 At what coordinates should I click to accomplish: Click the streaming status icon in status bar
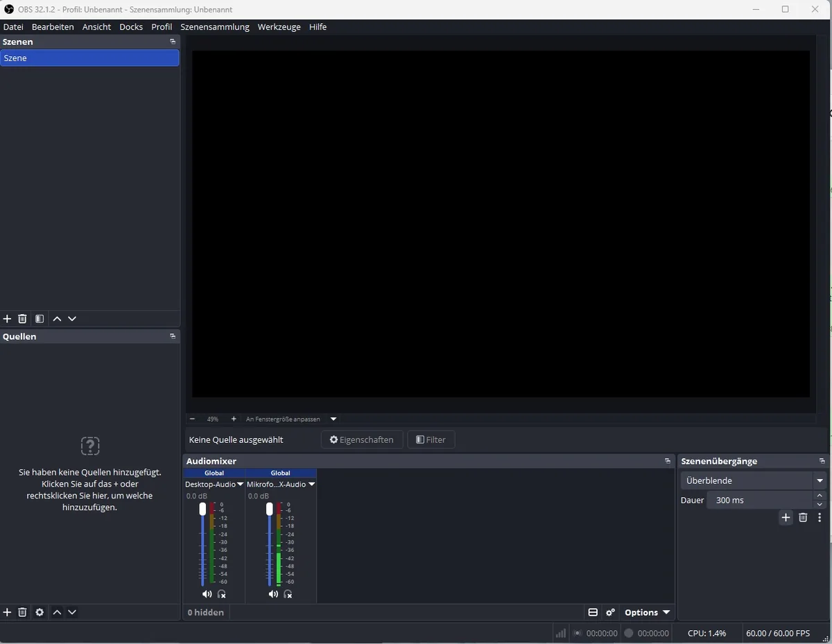click(x=577, y=633)
